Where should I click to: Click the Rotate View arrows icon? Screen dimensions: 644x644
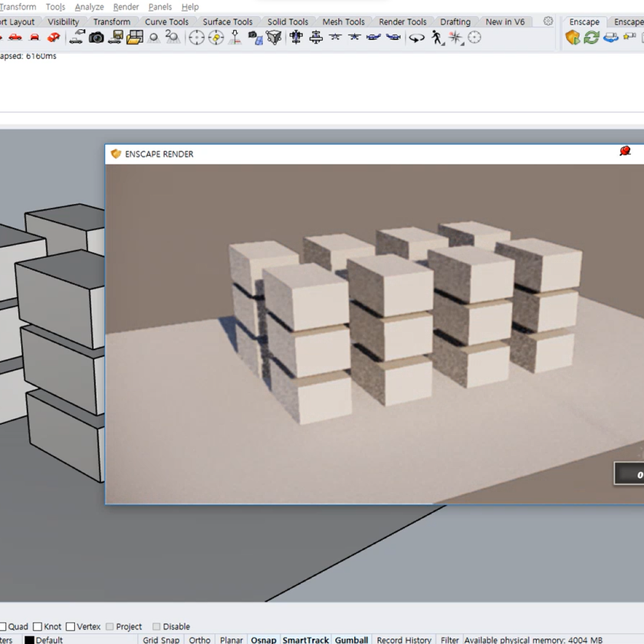tap(416, 37)
